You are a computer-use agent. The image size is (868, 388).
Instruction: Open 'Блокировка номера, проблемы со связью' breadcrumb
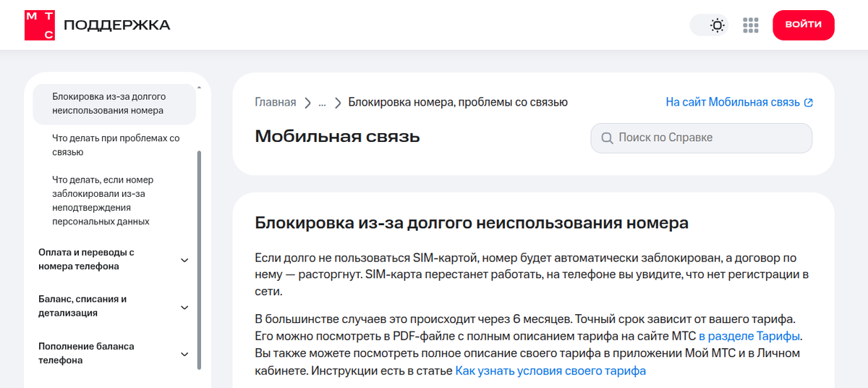coord(458,102)
